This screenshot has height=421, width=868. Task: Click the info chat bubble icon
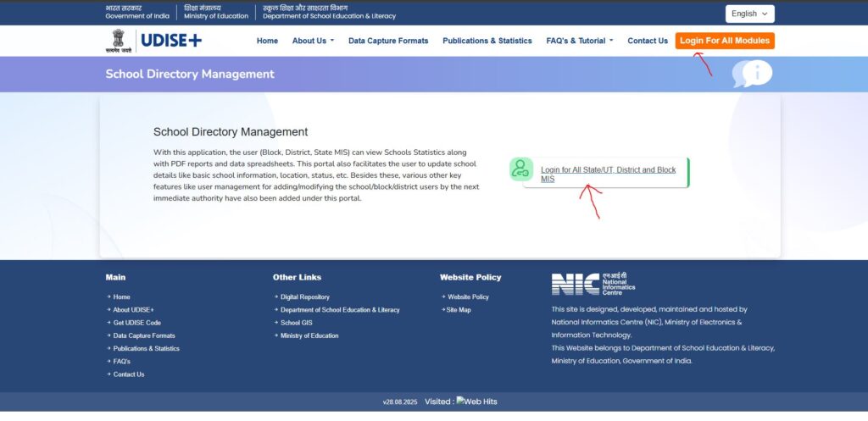click(752, 74)
